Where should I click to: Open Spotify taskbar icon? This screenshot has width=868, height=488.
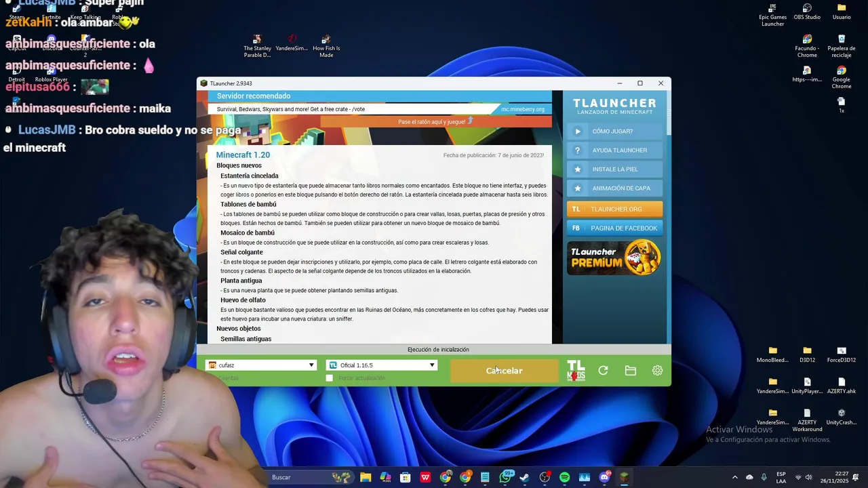tap(564, 477)
